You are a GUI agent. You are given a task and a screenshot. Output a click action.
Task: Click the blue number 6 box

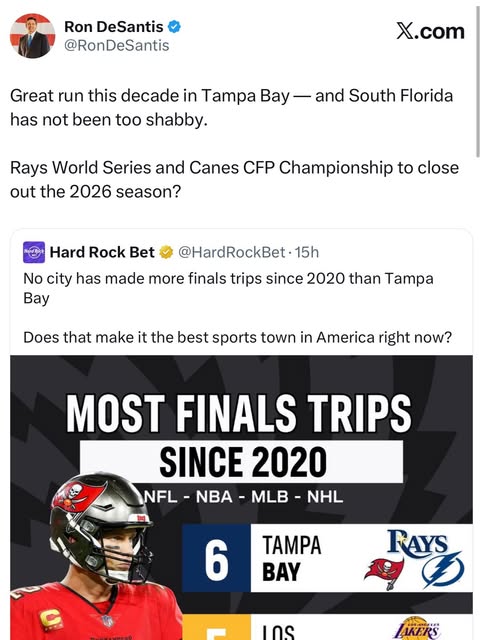coord(216,558)
